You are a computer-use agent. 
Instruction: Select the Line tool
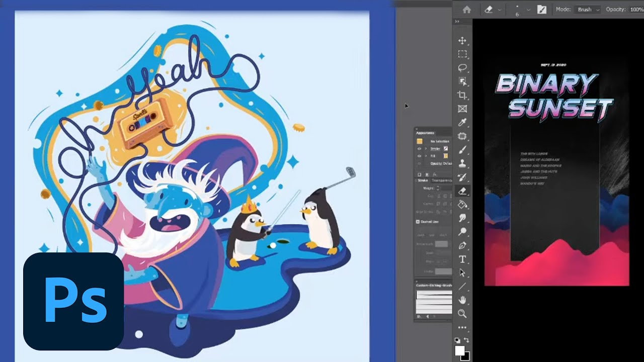point(462,286)
